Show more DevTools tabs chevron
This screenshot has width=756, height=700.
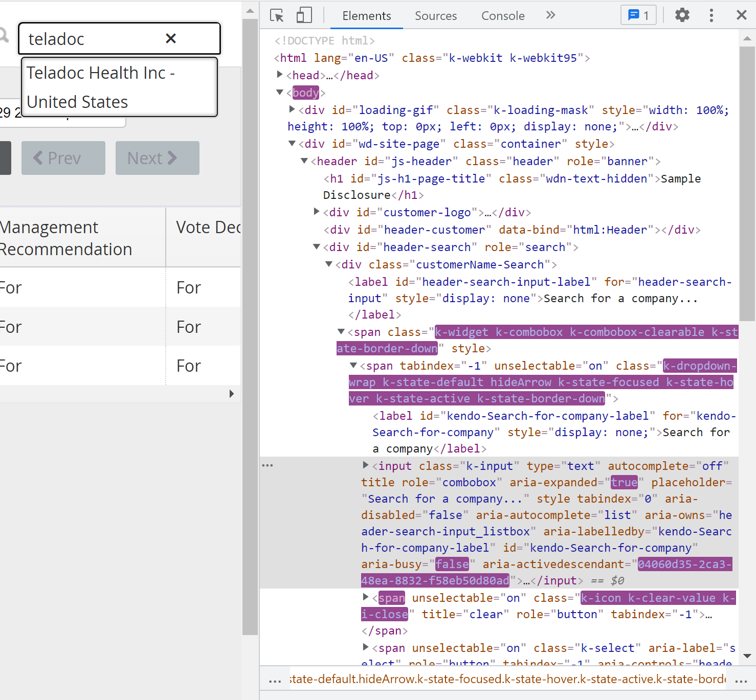[550, 15]
